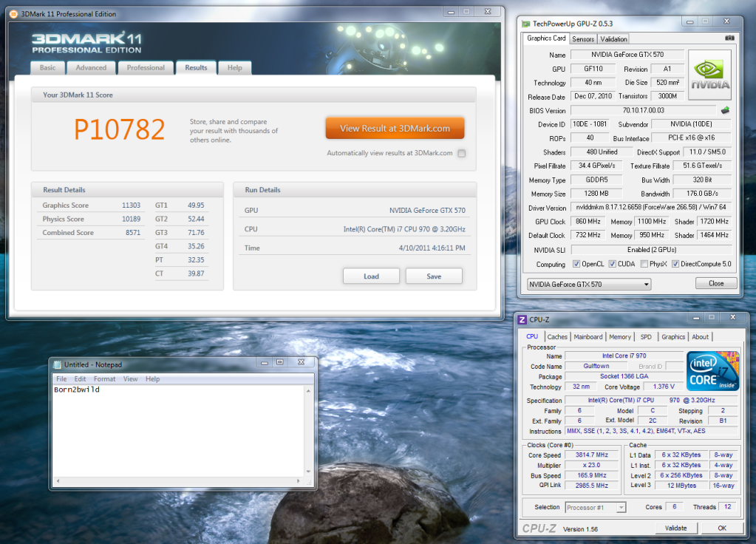Open the About tab in CPU-Z

tap(701, 337)
